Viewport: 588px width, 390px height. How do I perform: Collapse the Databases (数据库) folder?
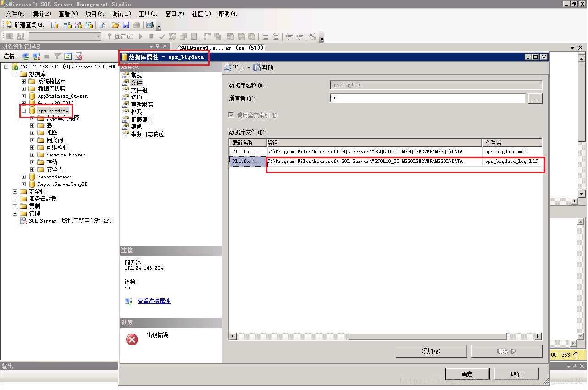click(15, 74)
